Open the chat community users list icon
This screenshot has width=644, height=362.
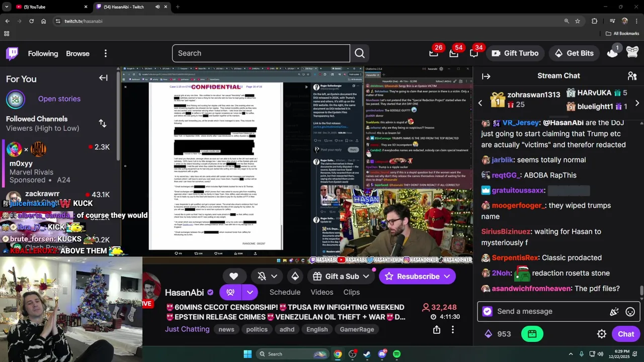(632, 76)
